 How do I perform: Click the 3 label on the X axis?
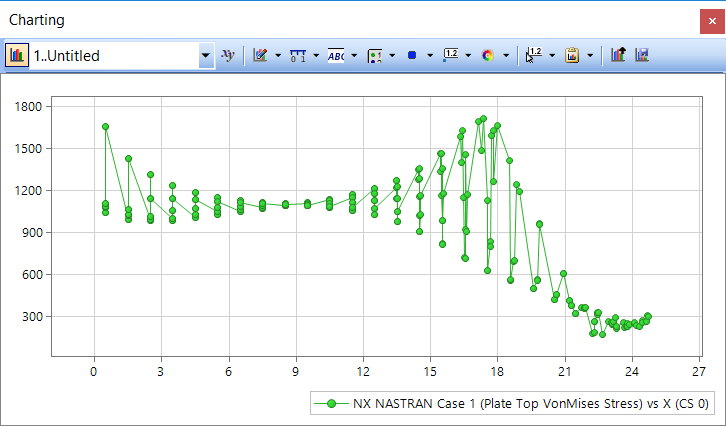point(161,371)
